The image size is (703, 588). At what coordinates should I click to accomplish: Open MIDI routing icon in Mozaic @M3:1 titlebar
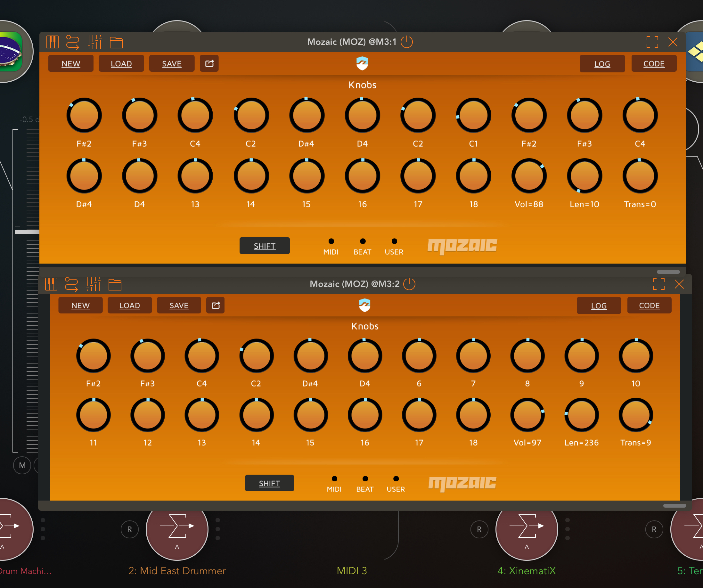pos(72,42)
